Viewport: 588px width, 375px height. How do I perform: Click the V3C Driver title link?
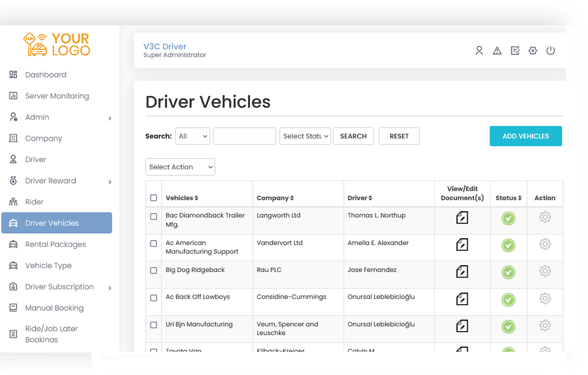(x=165, y=47)
